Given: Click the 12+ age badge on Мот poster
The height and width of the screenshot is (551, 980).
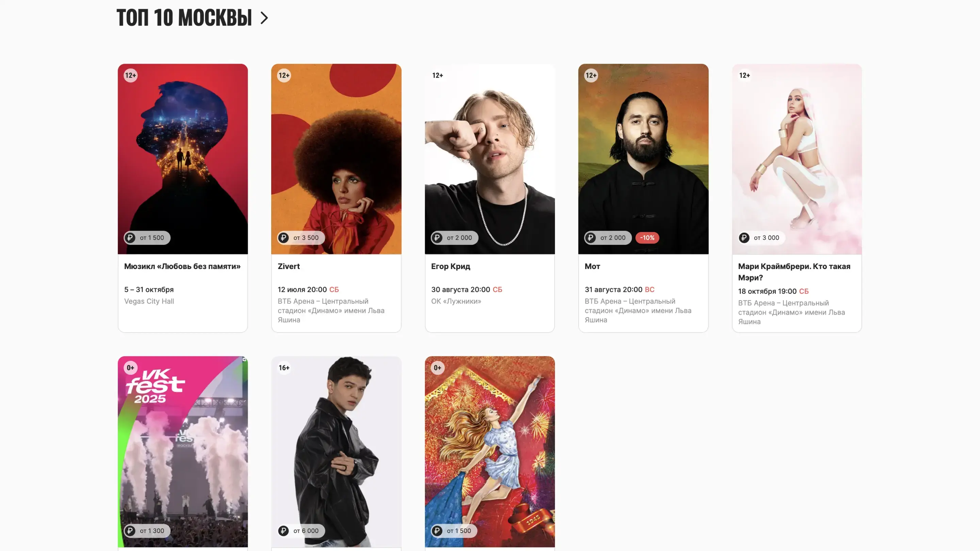Looking at the screenshot, I should 591,75.
